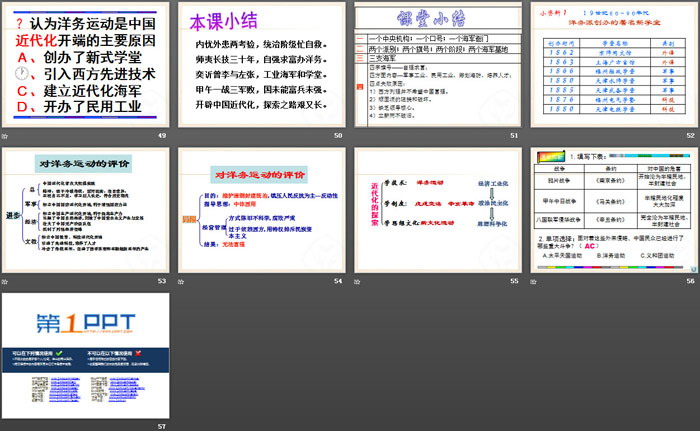Screen dimensions: 700x431
Task: Select slide 56 fill-in table thumbnail
Action: point(612,210)
